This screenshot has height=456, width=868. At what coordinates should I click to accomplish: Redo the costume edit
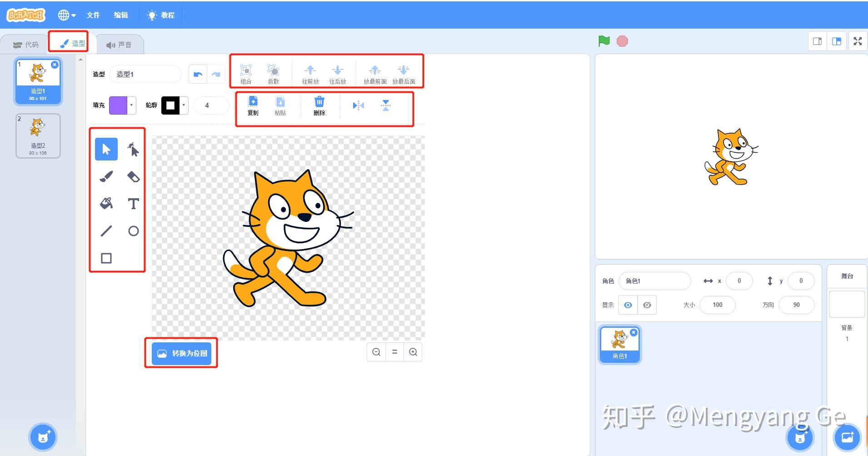click(x=216, y=75)
